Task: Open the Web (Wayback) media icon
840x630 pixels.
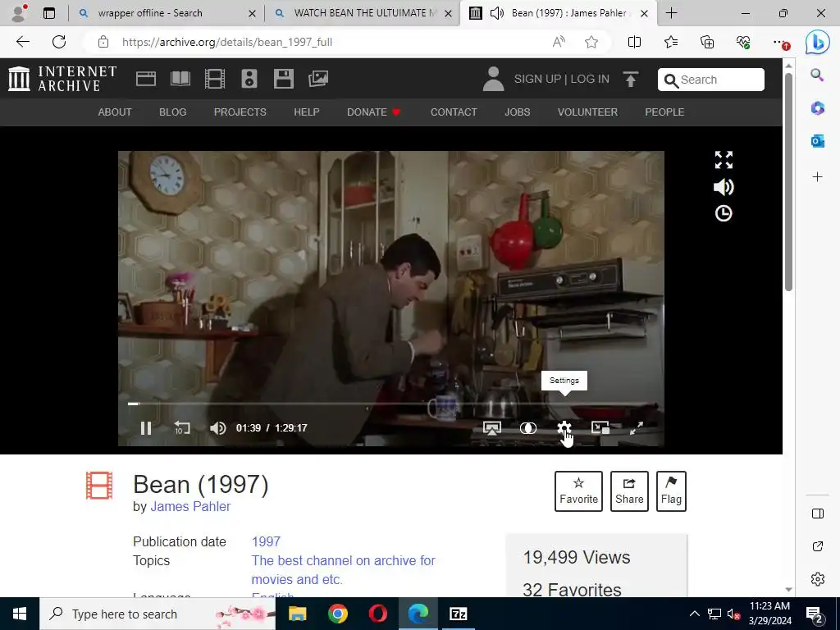Action: point(146,79)
